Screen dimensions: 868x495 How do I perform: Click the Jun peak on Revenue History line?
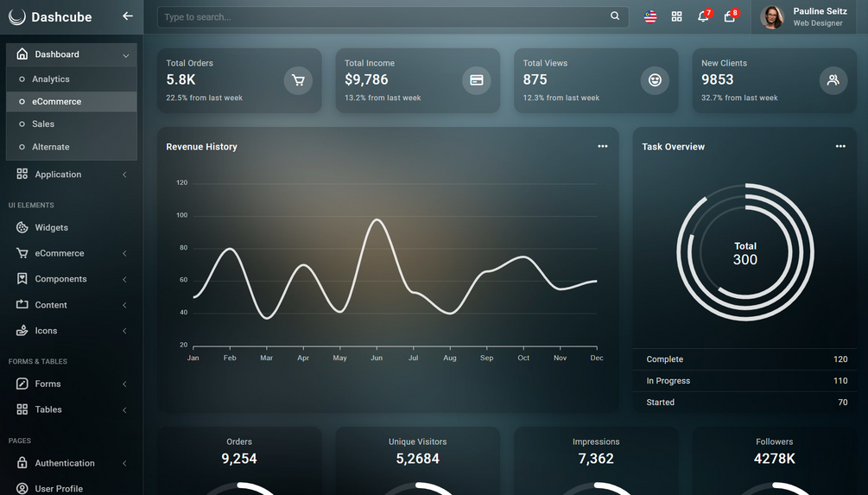tap(377, 219)
